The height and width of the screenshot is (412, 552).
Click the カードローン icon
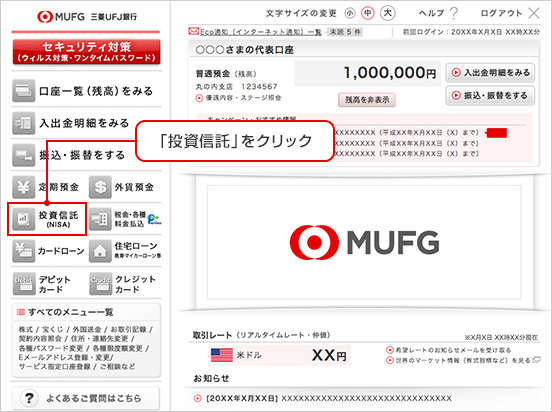(24, 251)
